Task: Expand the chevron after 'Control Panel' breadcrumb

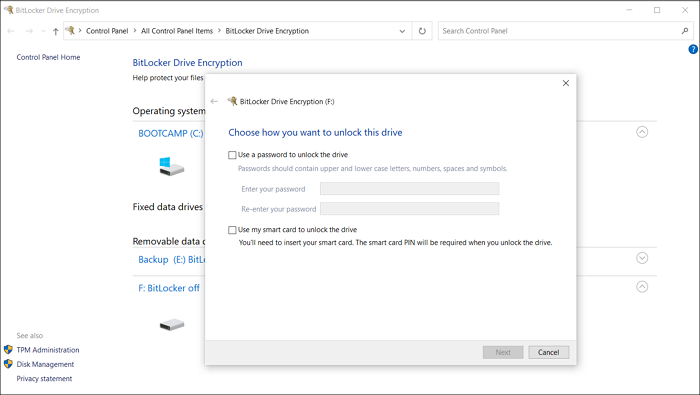Action: [134, 31]
